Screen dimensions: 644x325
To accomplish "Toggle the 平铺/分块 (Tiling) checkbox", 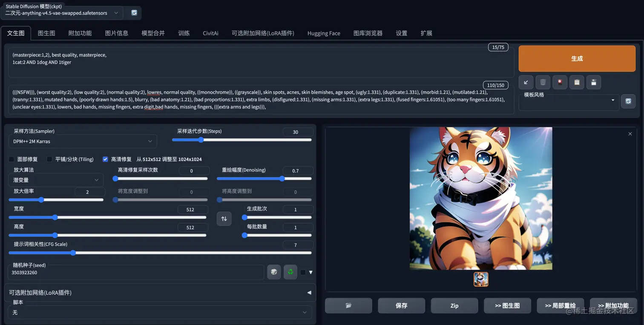I will [49, 159].
